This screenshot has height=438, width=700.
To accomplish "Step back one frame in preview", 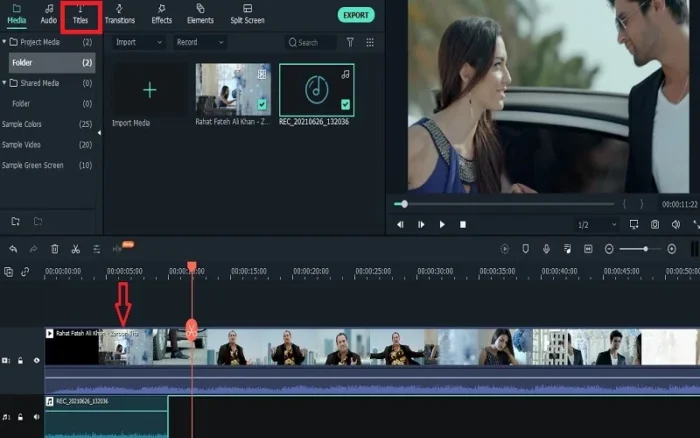I will 400,225.
